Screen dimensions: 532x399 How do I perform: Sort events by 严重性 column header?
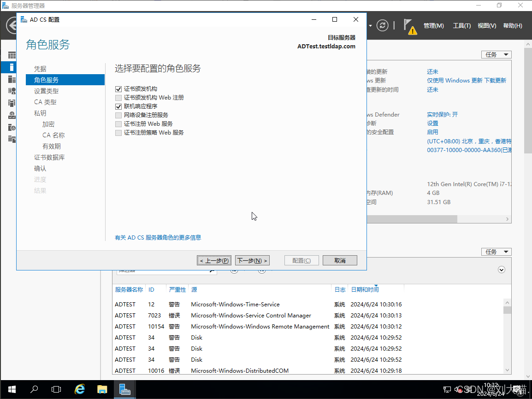click(177, 289)
